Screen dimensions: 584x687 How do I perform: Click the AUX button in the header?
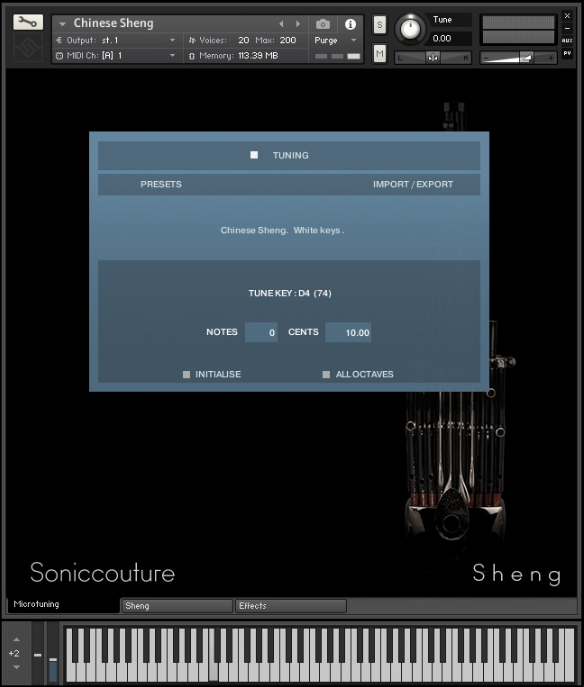tap(567, 40)
